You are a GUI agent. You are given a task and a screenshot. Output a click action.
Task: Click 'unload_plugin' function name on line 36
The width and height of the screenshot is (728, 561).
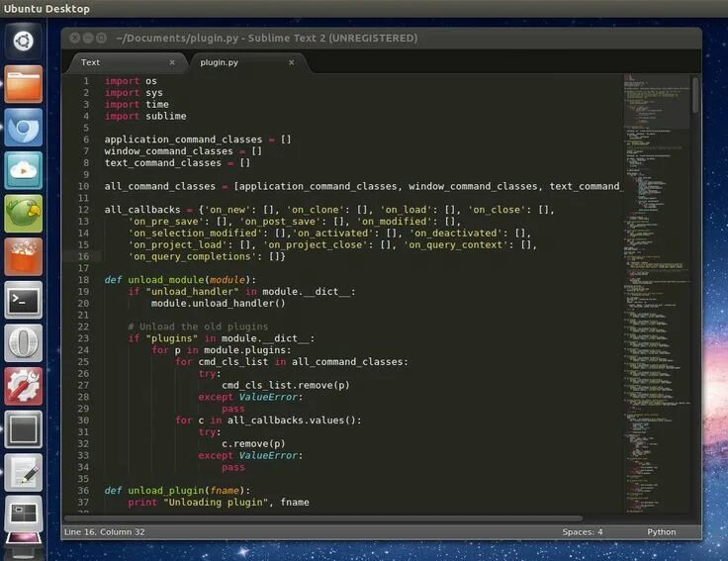[x=166, y=491]
